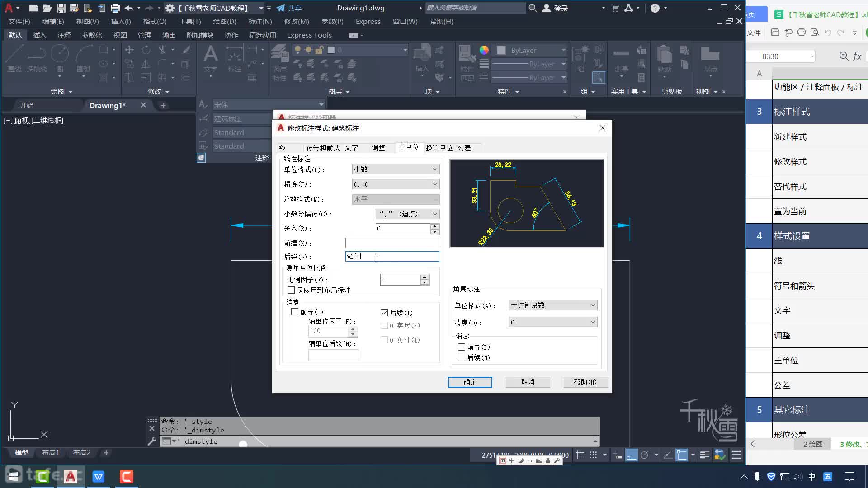Open WPS Writer from the Windows taskbar
Screen dimensions: 868x488
coord(99,476)
